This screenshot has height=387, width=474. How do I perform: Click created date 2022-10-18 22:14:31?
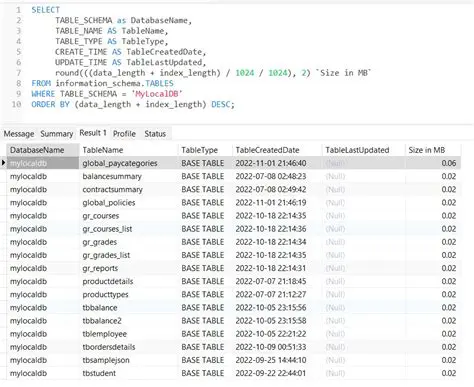click(x=271, y=268)
